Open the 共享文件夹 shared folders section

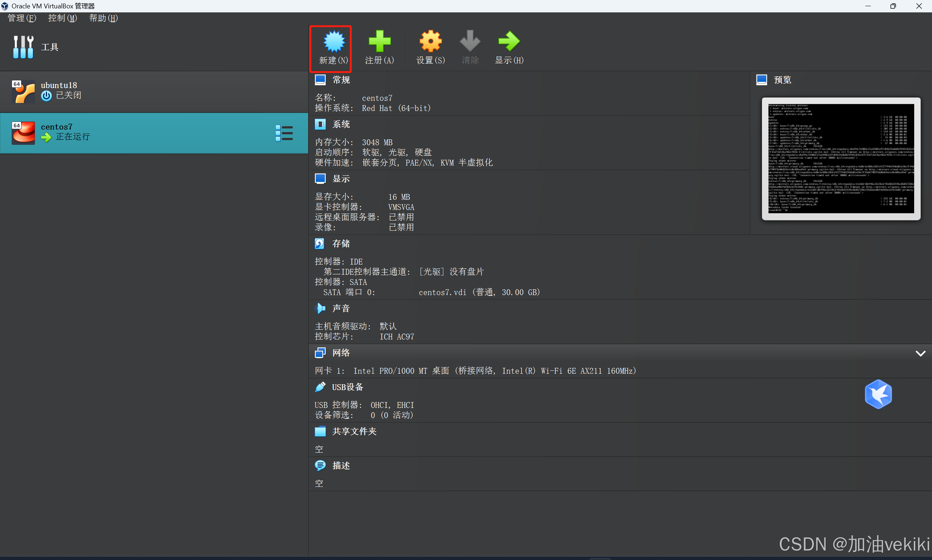pos(354,431)
